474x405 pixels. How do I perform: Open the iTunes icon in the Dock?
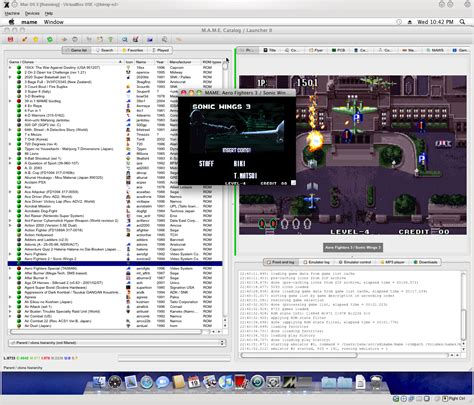(x=226, y=382)
